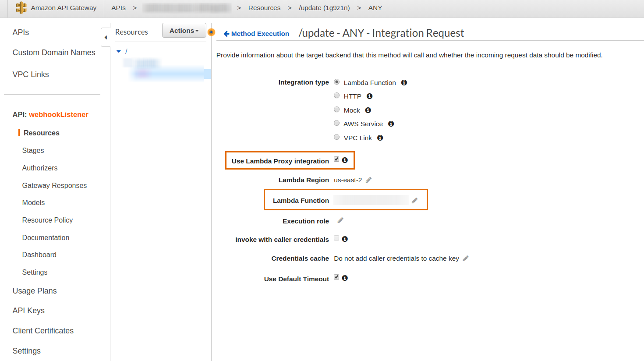Screen dimensions: 644x361
Task: Collapse the sidebar with the left arrow handle
Action: 106,37
